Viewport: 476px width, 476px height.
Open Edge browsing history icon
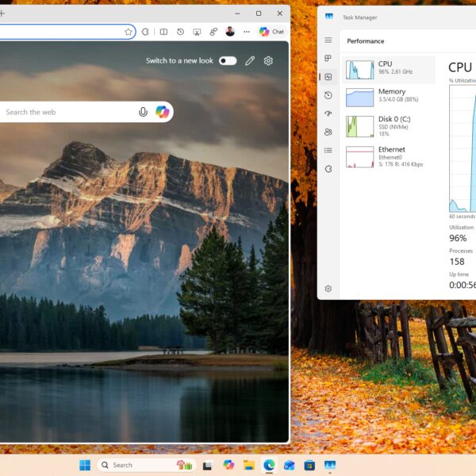coord(180,32)
